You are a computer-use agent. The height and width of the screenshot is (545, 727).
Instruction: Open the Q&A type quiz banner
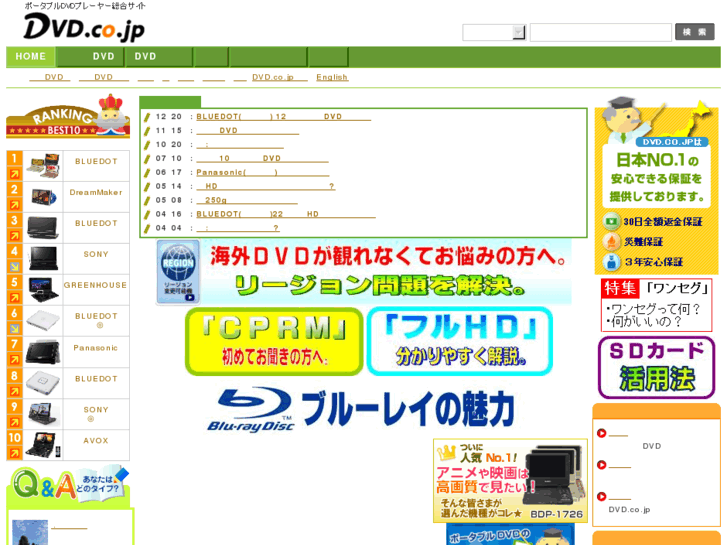tap(70, 486)
